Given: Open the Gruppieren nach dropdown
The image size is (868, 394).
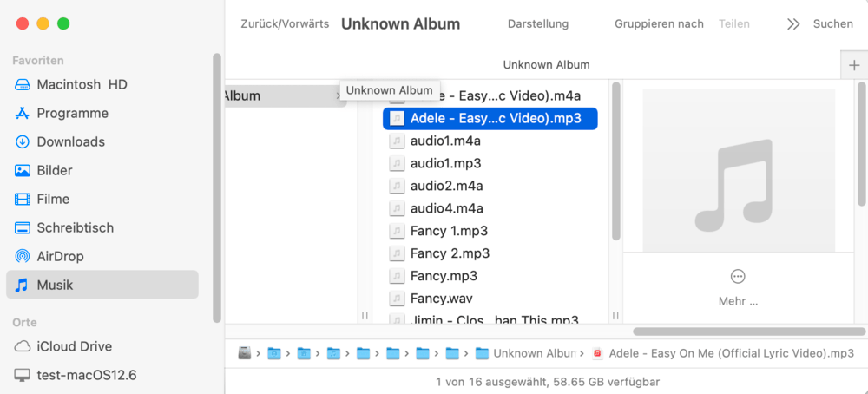Looking at the screenshot, I should [x=659, y=24].
